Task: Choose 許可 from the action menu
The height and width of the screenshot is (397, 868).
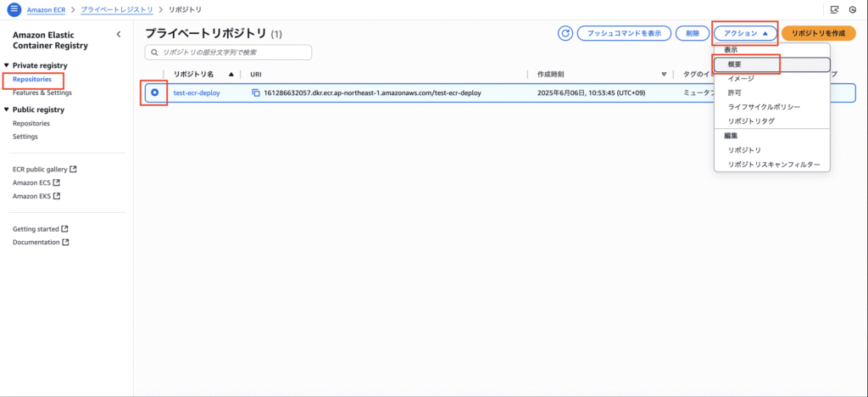Action: 771,92
